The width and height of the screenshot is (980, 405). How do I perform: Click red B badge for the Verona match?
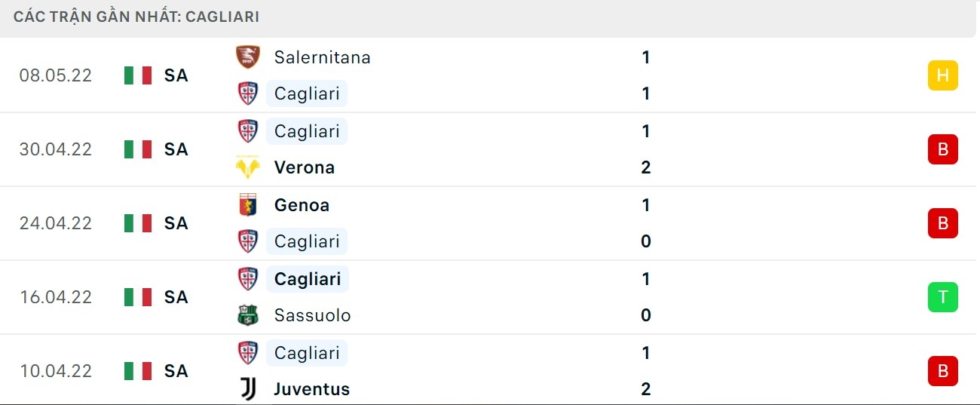[x=942, y=149]
